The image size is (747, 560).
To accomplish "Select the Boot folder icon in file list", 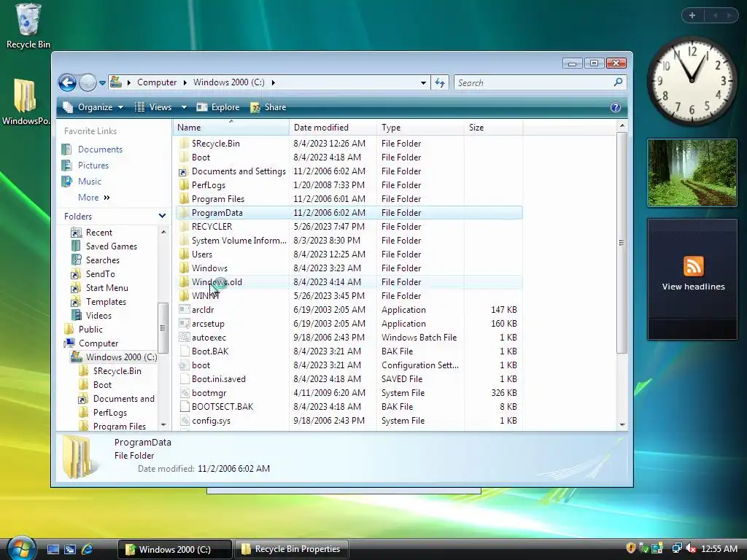I will [184, 157].
